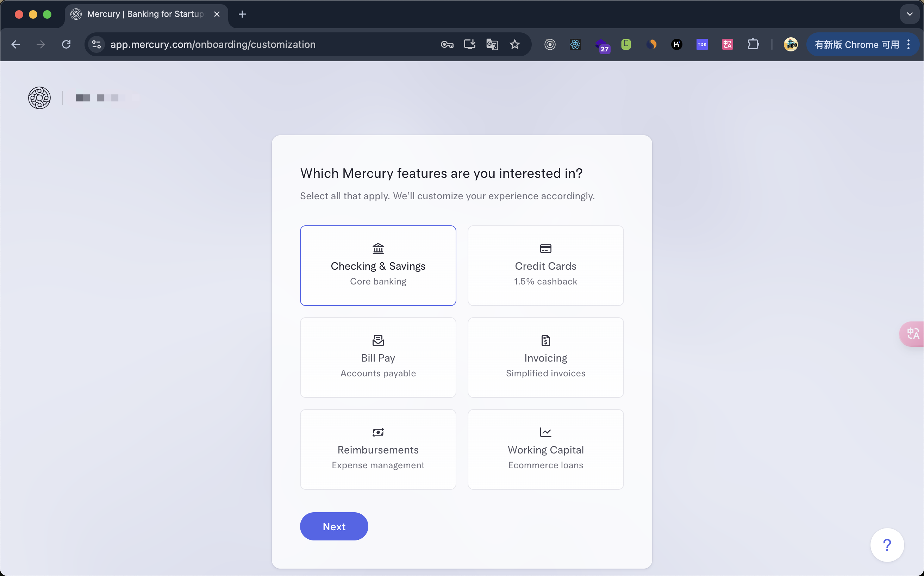This screenshot has width=924, height=576.
Task: Click the Next button
Action: point(334,526)
